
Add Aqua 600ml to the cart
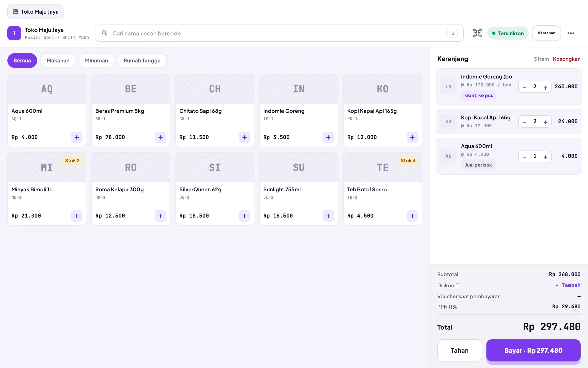pos(76,137)
